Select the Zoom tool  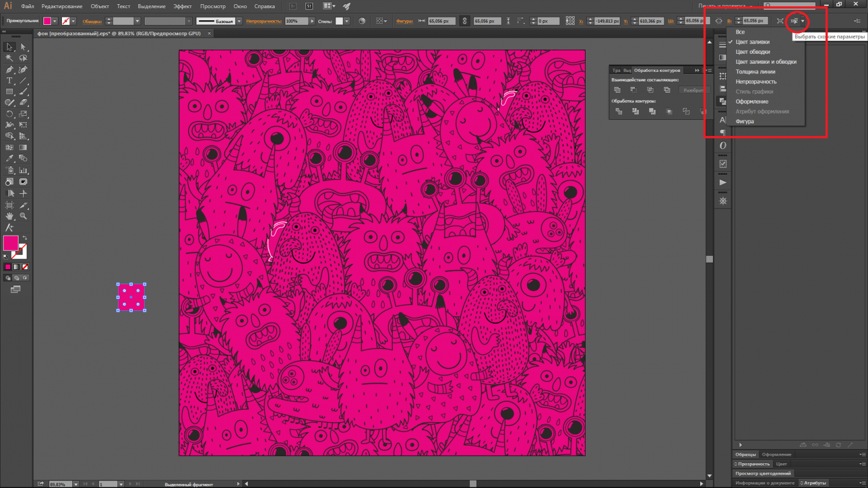coord(23,216)
